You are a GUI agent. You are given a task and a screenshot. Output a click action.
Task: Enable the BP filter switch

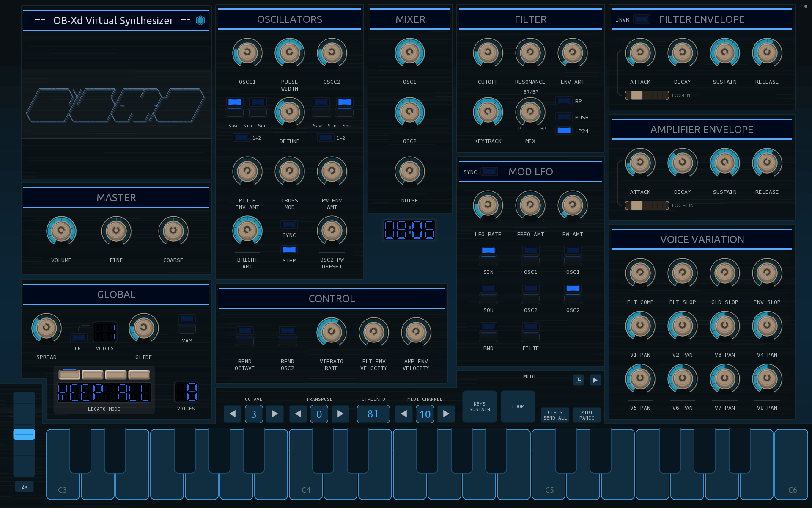(x=564, y=101)
